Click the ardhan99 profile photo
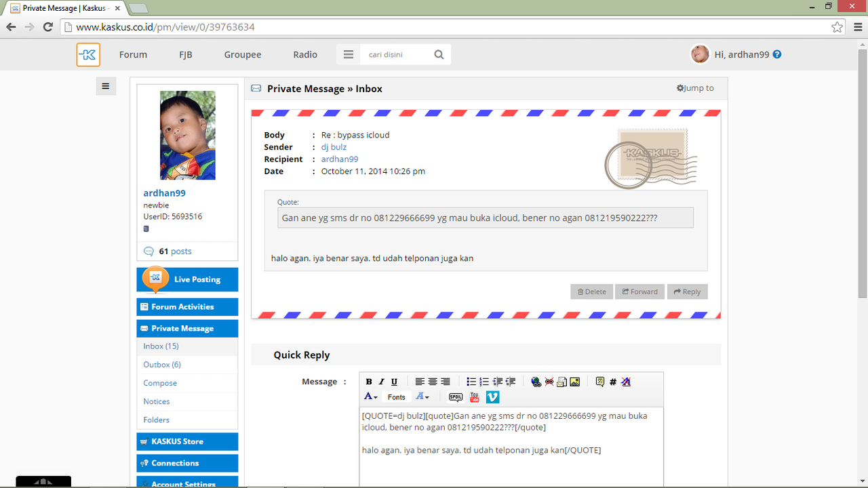This screenshot has height=488, width=868. 187,135
